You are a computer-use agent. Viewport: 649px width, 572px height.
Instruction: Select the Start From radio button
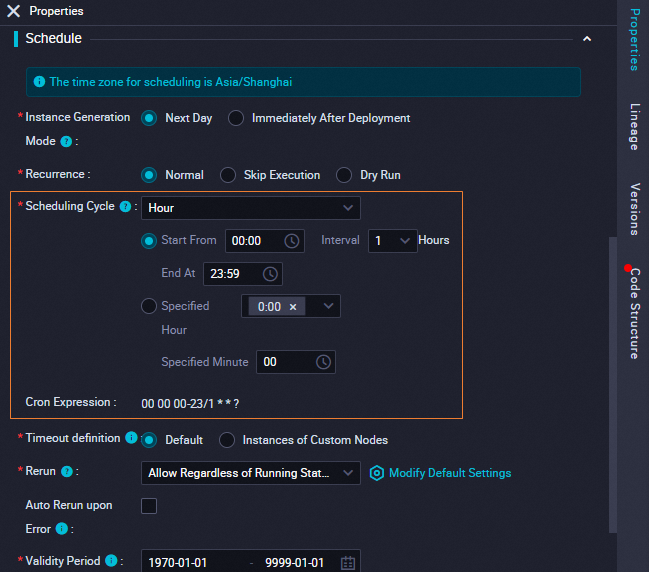coord(149,241)
